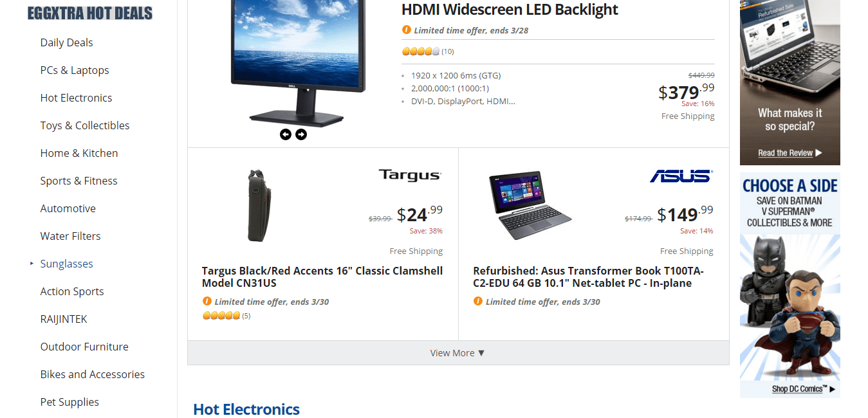Image resolution: width=868 pixels, height=418 pixels.
Task: Click the info icon on the Asus offer
Action: pyautogui.click(x=477, y=301)
